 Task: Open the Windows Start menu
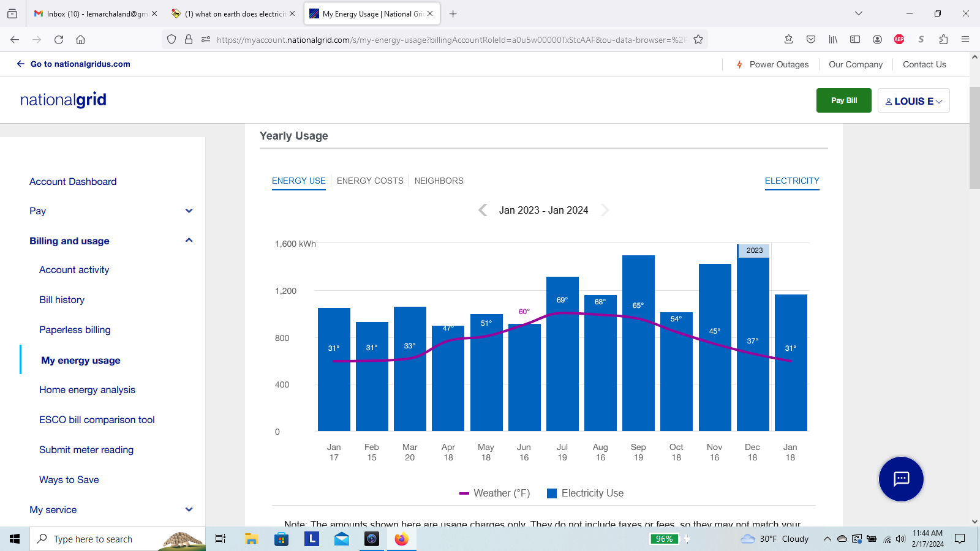click(x=15, y=539)
